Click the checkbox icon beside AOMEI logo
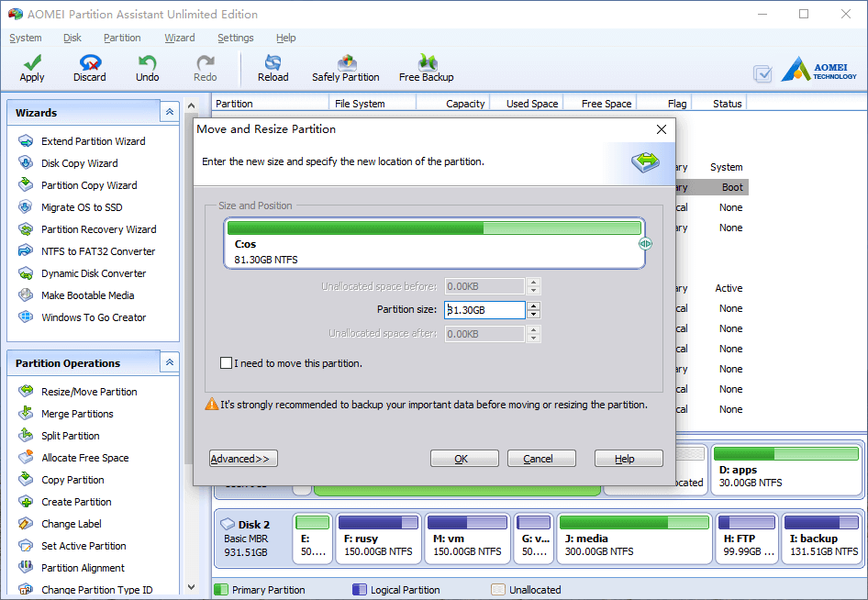Image resolution: width=868 pixels, height=600 pixels. pos(762,73)
